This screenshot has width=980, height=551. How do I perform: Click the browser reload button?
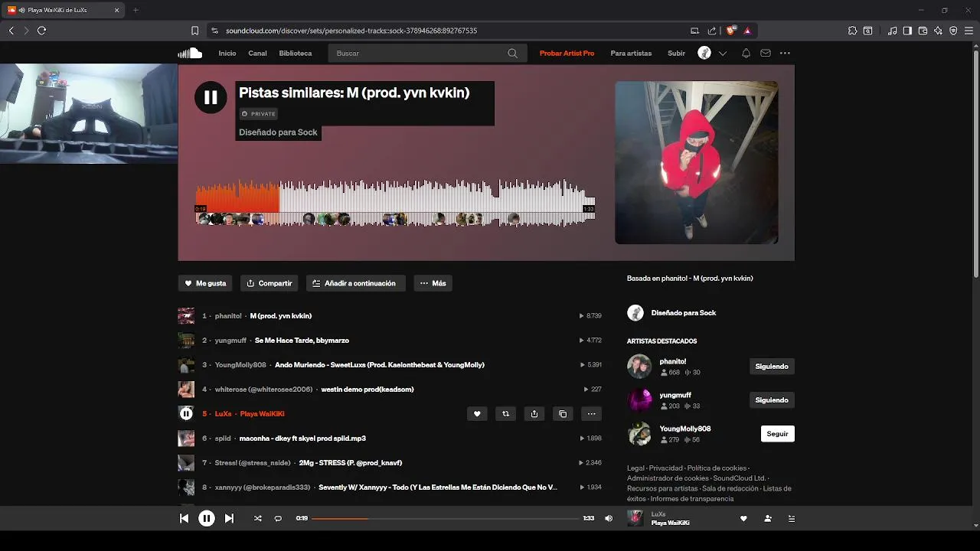coord(41,31)
